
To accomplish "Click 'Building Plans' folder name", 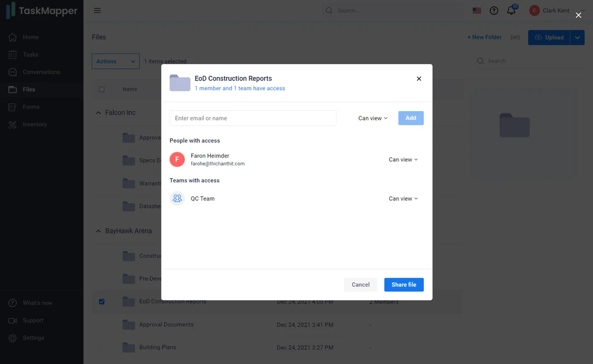I will pos(158,347).
